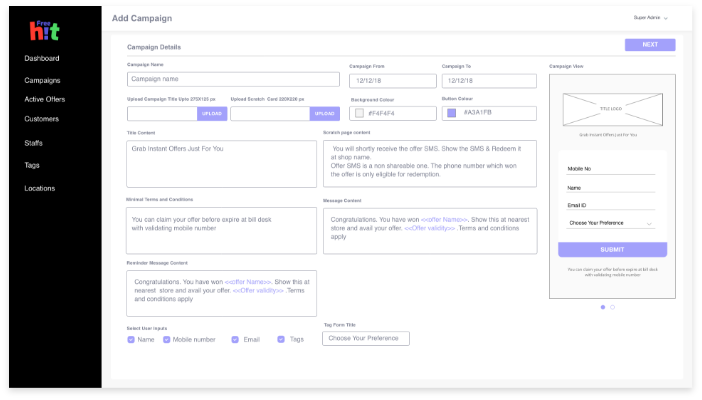Image resolution: width=702 pixels, height=400 pixels.
Task: Open Dashboard in the sidebar
Action: click(x=42, y=58)
